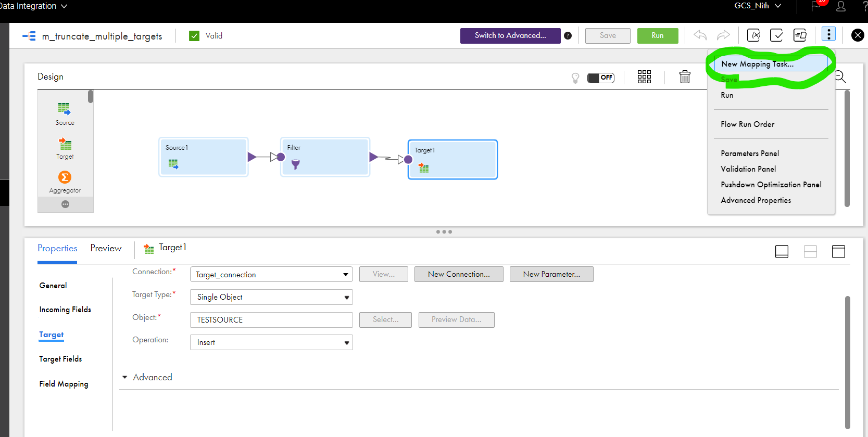
Task: Click the Save button in toolbar
Action: point(608,35)
